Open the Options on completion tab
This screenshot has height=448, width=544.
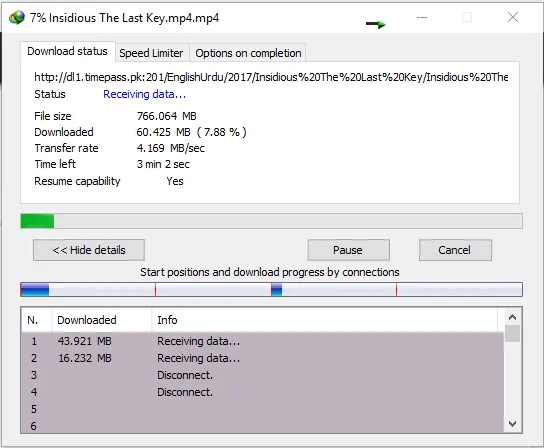point(248,53)
